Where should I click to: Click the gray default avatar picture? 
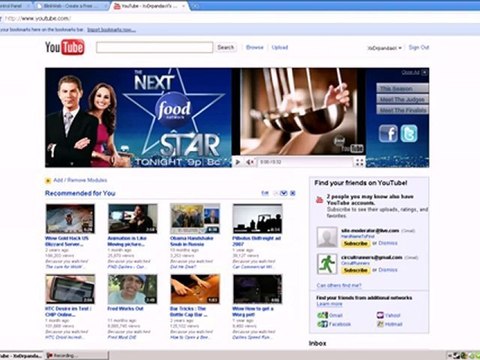(x=327, y=237)
